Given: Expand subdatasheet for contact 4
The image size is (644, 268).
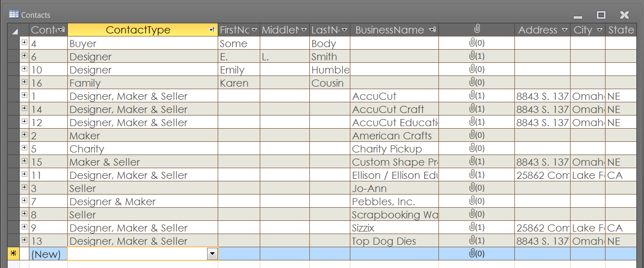Looking at the screenshot, I should (24, 43).
